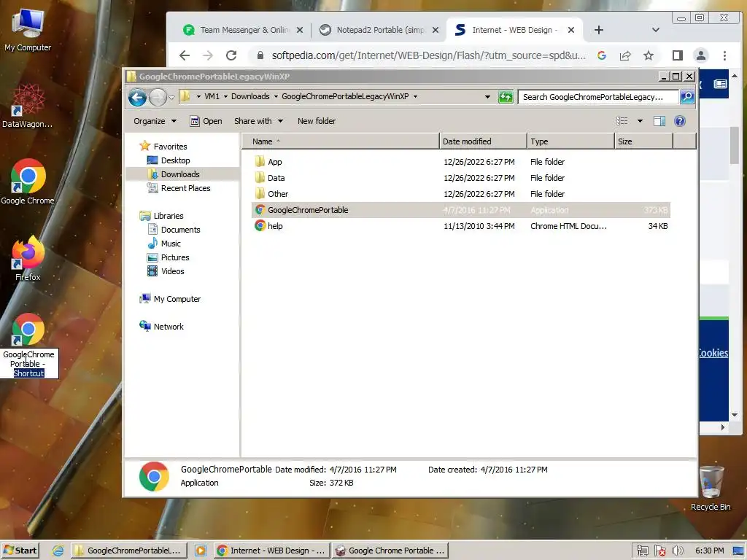Launch Google Chrome from the desktop
747x560 pixels.
[28, 182]
